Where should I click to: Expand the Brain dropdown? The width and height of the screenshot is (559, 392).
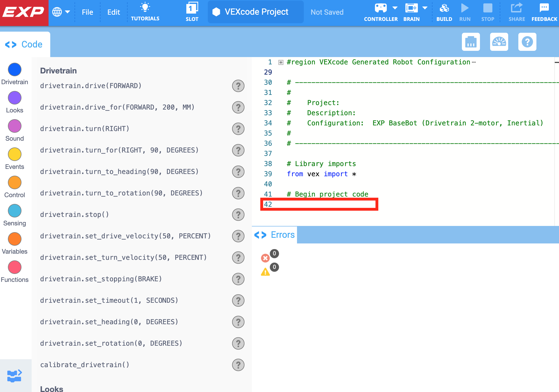tap(425, 8)
